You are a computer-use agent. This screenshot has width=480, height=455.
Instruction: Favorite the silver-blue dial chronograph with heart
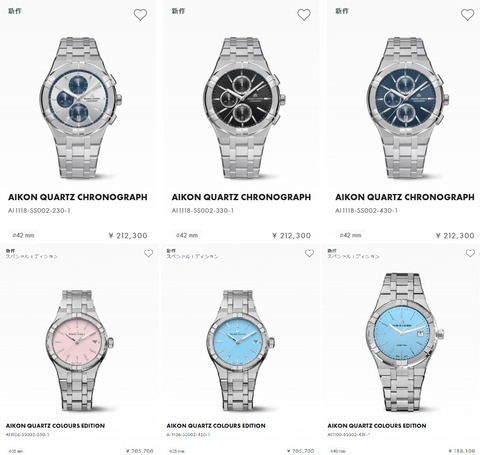(140, 15)
